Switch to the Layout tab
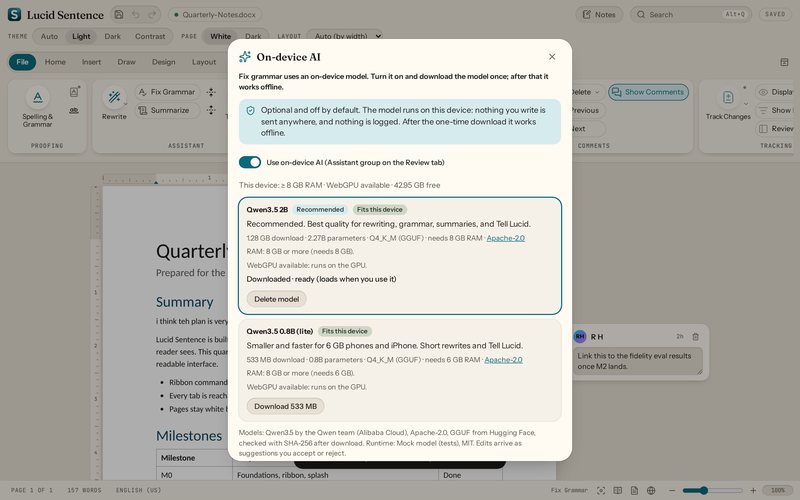This screenshot has width=800, height=500. click(204, 62)
